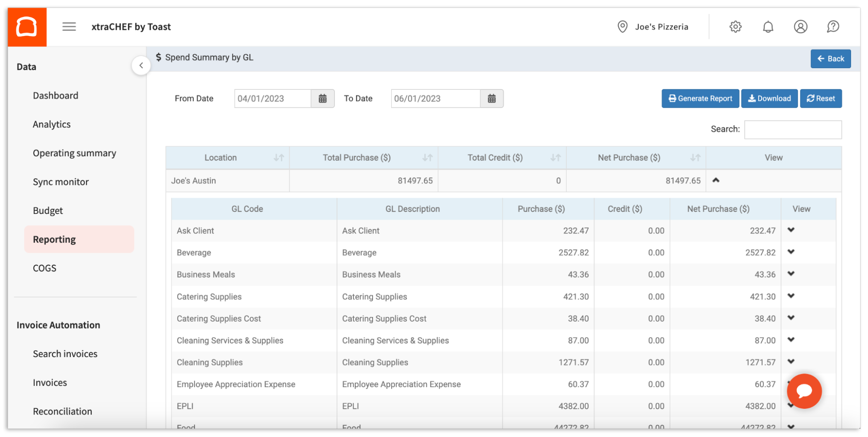Expand the Cleaning Supplies GL row

[791, 361]
